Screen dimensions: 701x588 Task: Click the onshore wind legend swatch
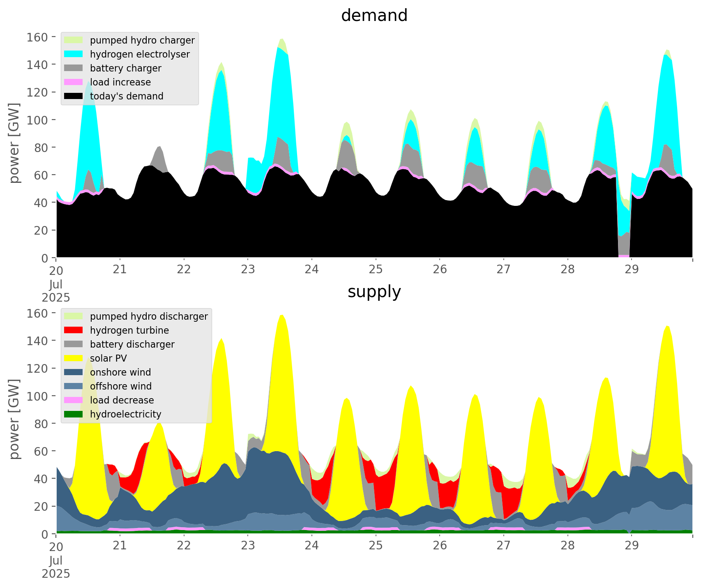coord(74,372)
